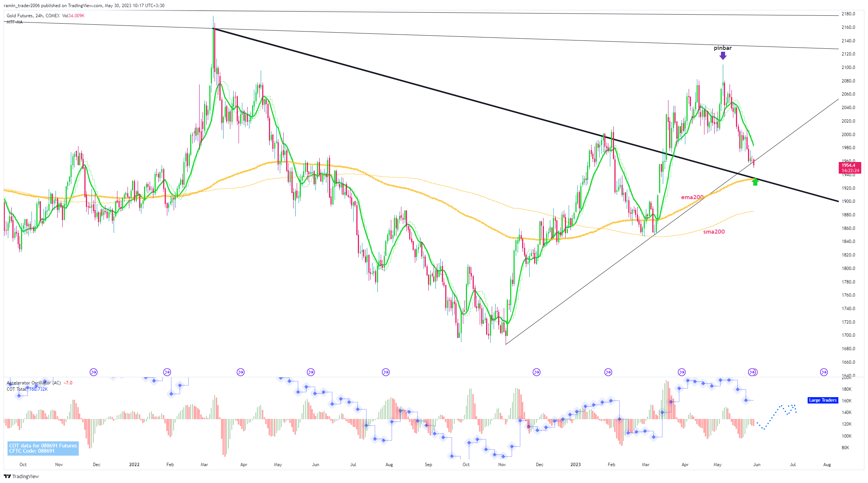Click the event marker near Dec 2022

tap(537, 372)
